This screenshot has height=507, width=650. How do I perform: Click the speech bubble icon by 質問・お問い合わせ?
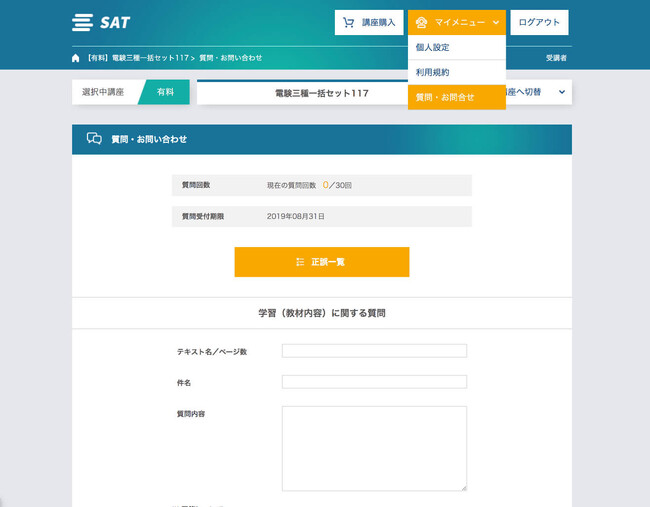pyautogui.click(x=94, y=139)
